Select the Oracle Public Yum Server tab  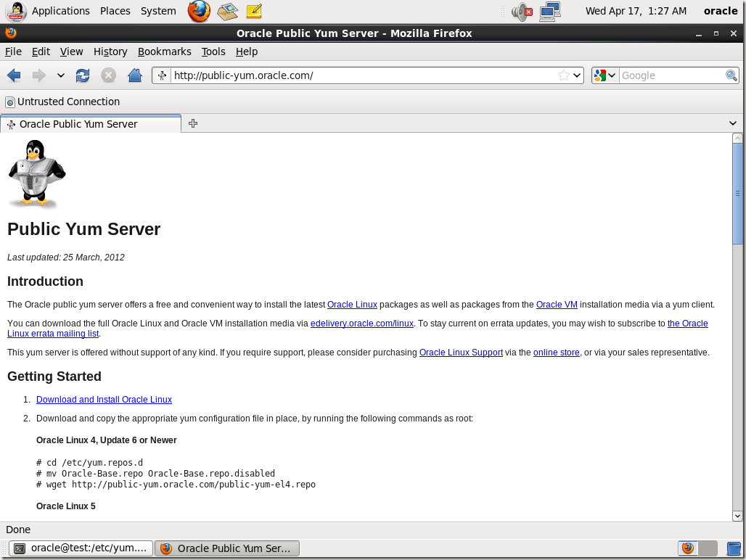91,124
